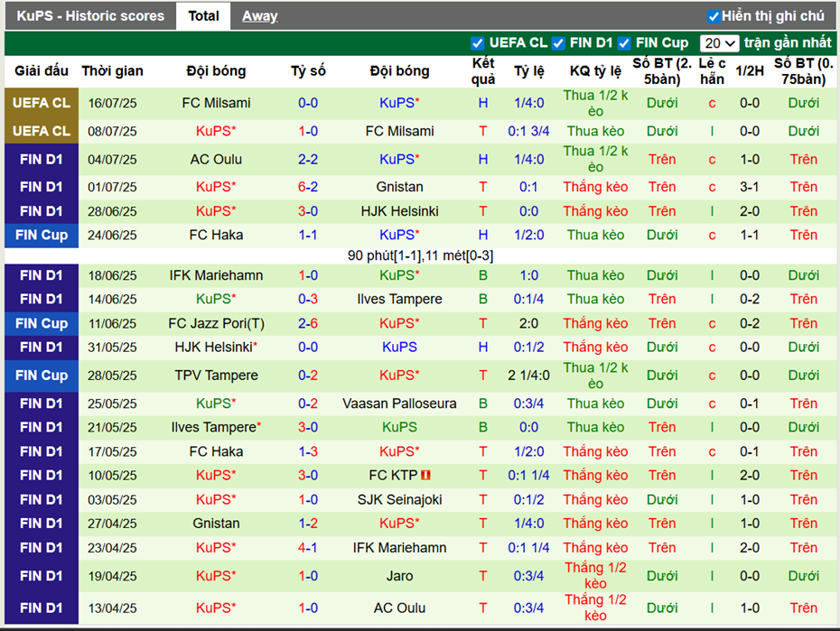Click the 0:1 3/4 odds in 08/07/25 row

tap(528, 131)
